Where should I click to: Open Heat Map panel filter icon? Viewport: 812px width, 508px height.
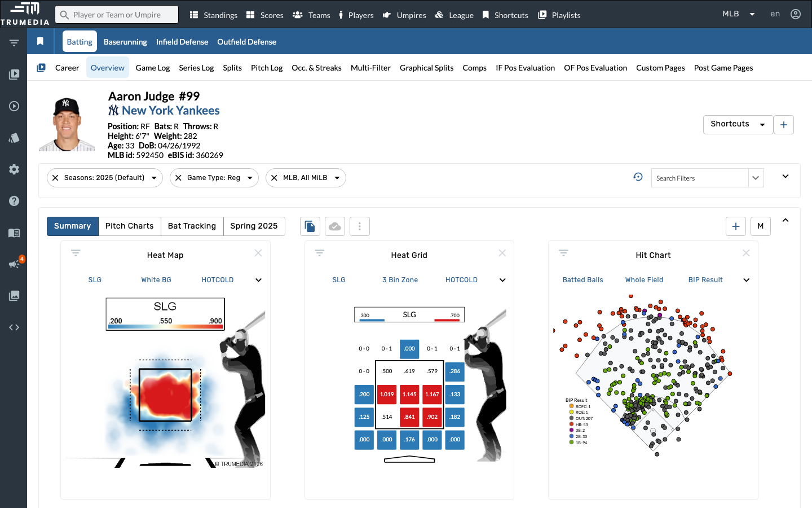pos(76,253)
